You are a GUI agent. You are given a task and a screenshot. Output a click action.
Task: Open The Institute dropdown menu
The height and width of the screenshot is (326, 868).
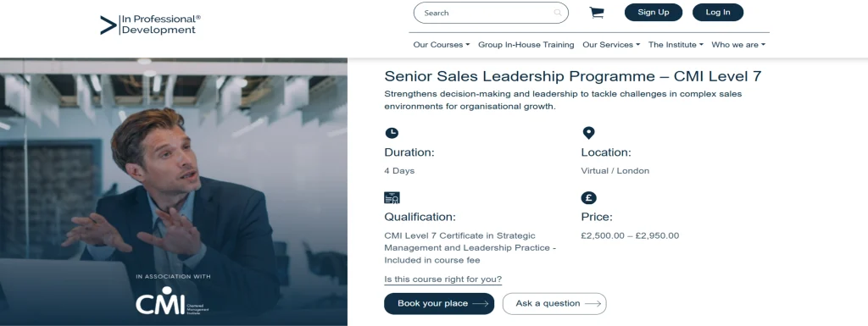[x=676, y=45]
